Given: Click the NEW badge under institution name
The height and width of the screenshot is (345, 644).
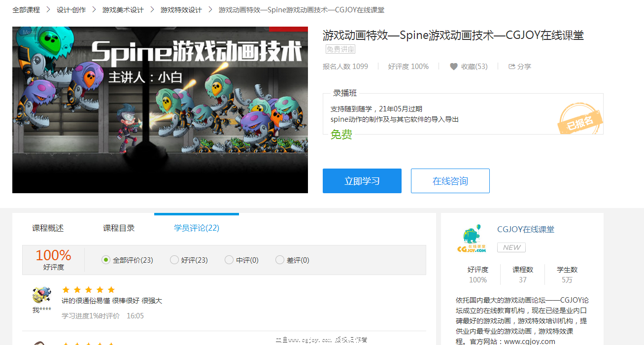Looking at the screenshot, I should pyautogui.click(x=511, y=247).
